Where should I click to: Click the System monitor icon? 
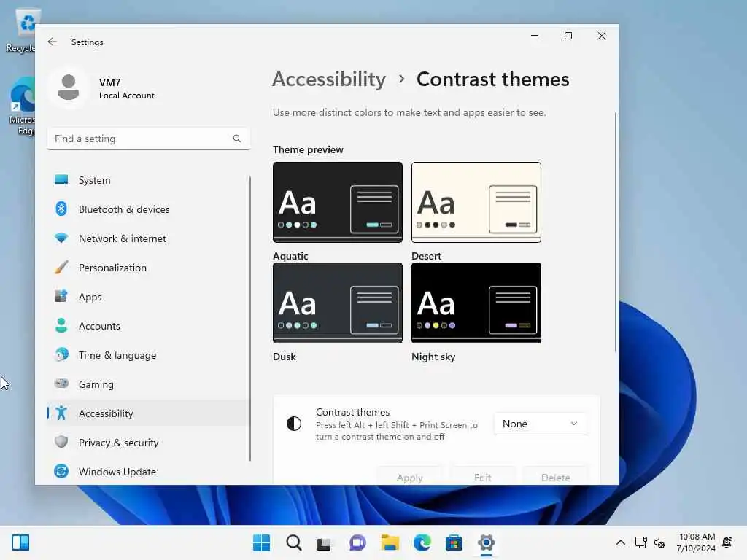[61, 180]
